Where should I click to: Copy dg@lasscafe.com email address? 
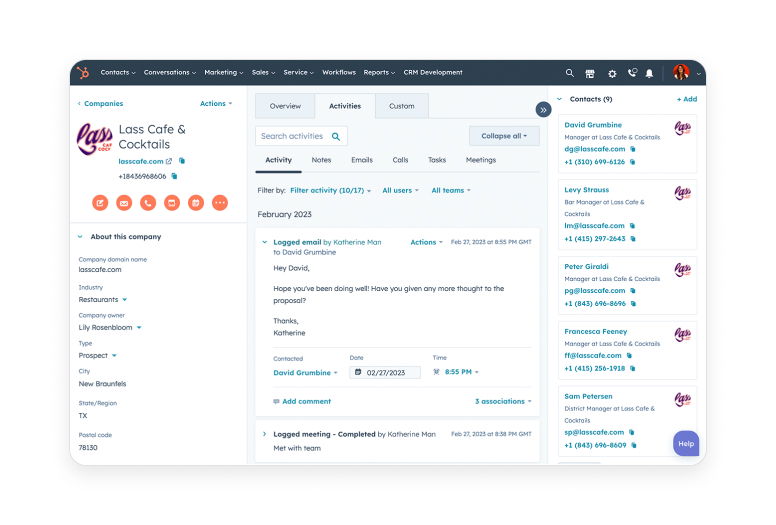click(x=632, y=149)
